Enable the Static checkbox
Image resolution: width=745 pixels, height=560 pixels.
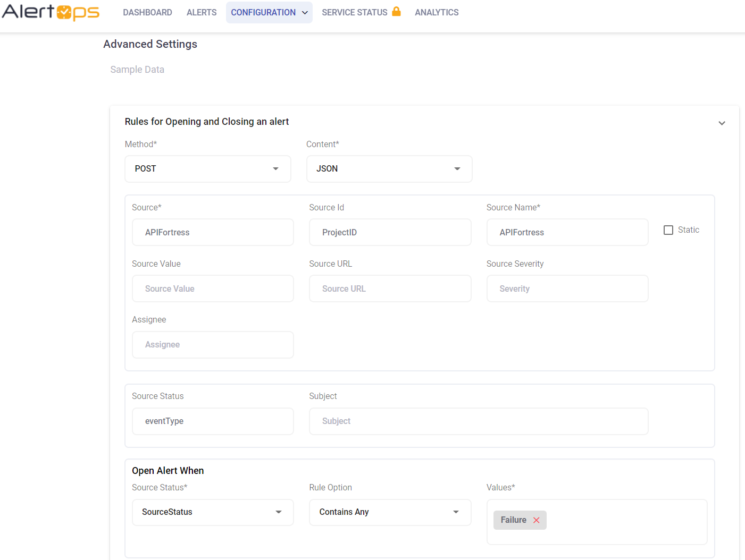point(668,230)
